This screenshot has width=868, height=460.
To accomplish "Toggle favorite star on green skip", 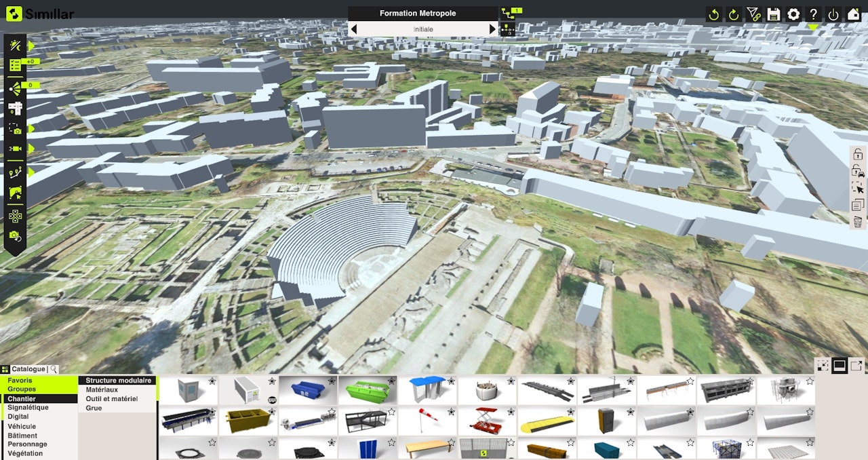I will point(391,381).
